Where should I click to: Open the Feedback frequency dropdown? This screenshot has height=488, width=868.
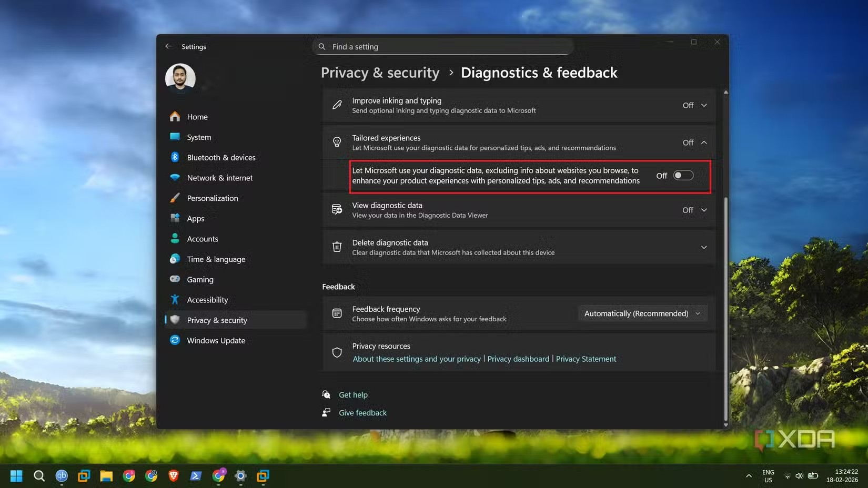point(642,313)
